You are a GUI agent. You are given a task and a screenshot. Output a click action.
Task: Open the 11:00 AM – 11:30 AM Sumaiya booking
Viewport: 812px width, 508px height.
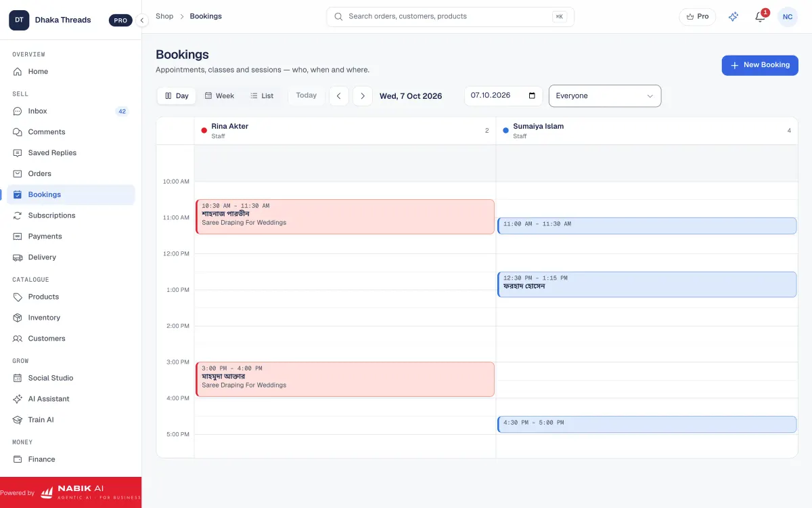[x=647, y=226]
